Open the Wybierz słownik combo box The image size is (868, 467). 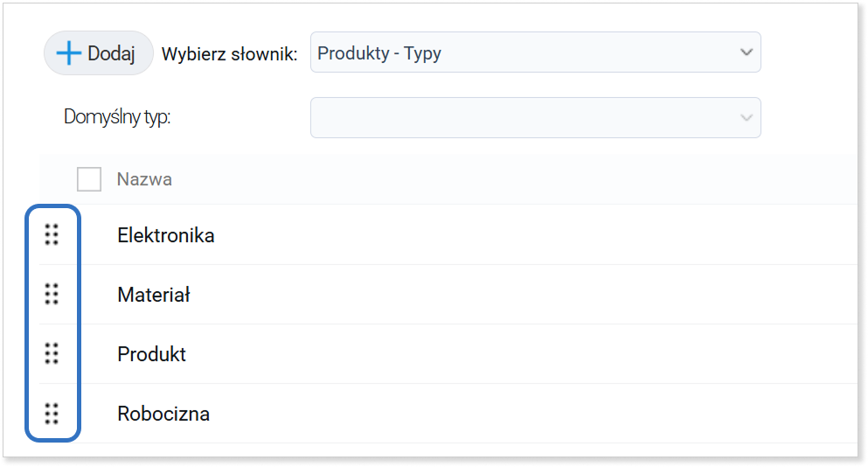click(535, 52)
